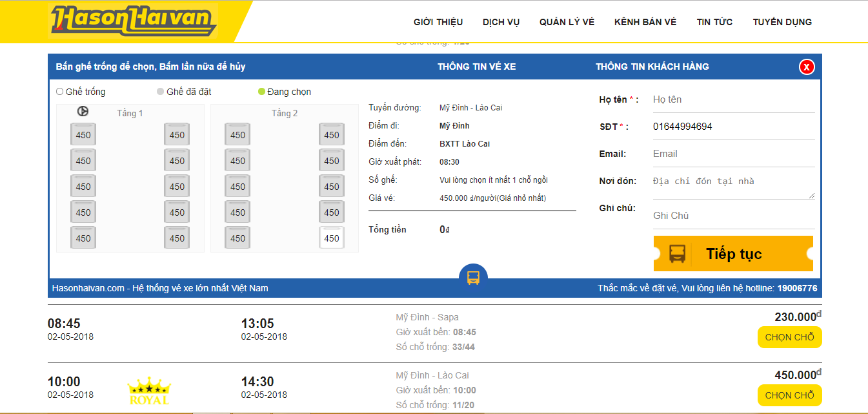Click the Hason Haivan logo

(134, 20)
